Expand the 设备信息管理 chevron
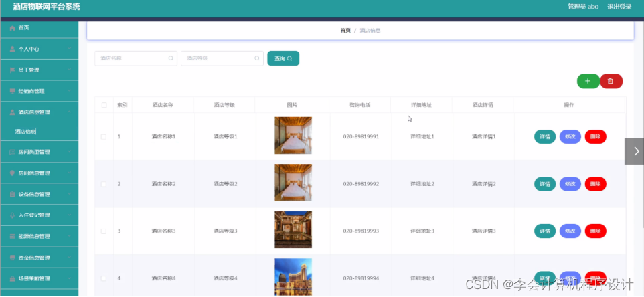Image resolution: width=644 pixels, height=297 pixels. click(69, 194)
